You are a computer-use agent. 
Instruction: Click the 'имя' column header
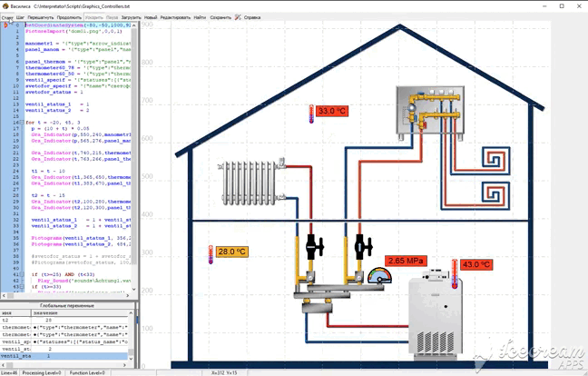click(x=15, y=312)
